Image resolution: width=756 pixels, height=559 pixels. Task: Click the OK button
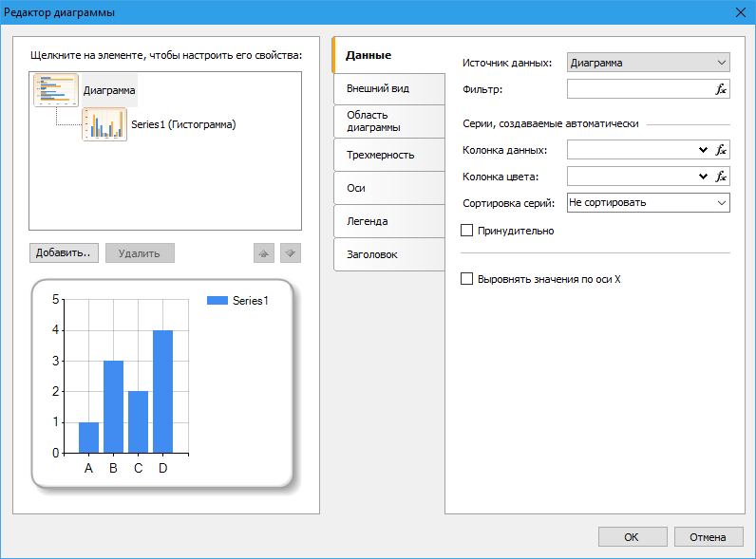pyautogui.click(x=632, y=537)
